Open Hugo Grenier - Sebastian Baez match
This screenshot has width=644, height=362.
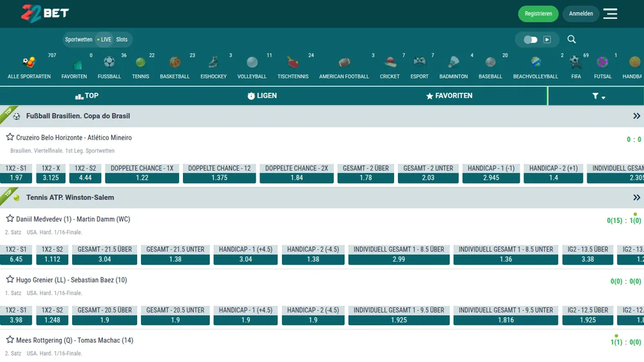tap(71, 280)
